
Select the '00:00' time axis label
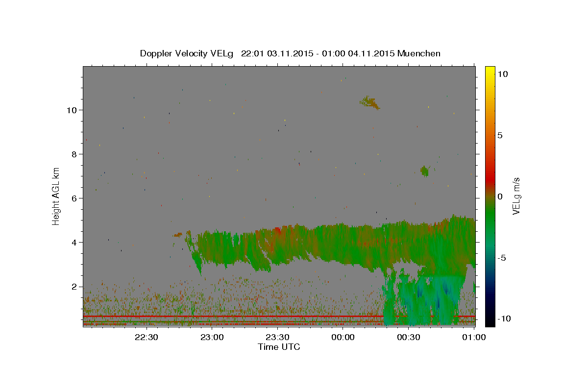pyautogui.click(x=343, y=337)
